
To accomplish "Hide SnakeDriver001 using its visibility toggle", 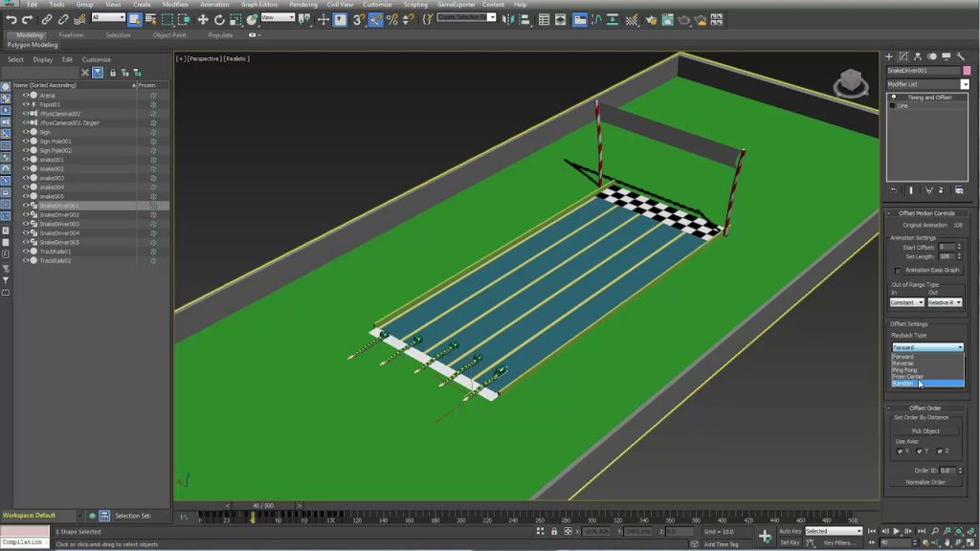I will [x=25, y=206].
